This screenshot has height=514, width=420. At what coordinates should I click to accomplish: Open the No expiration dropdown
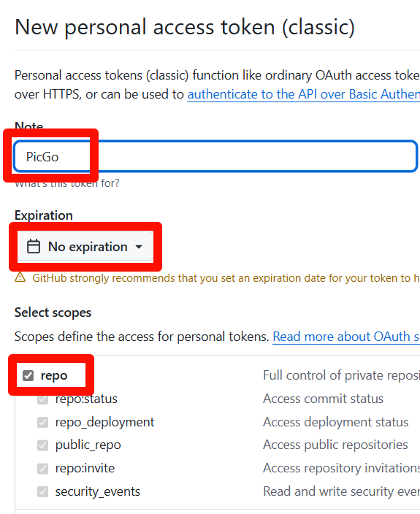85,247
